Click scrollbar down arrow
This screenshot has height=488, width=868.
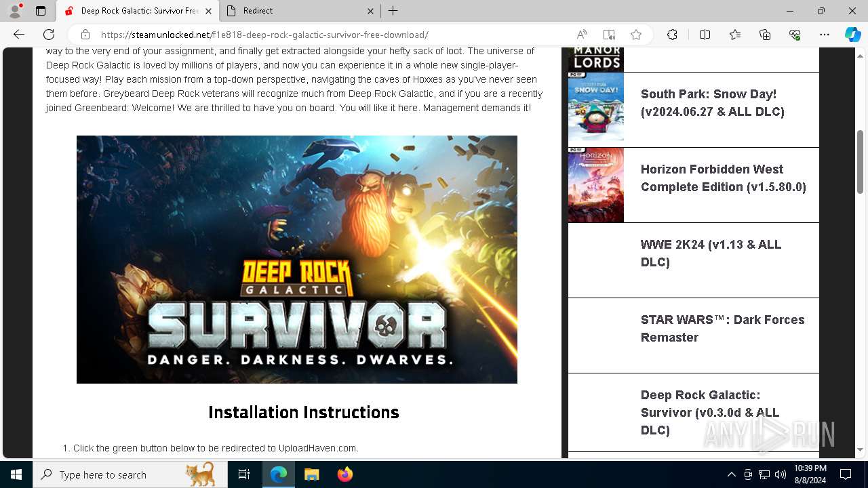click(x=861, y=449)
